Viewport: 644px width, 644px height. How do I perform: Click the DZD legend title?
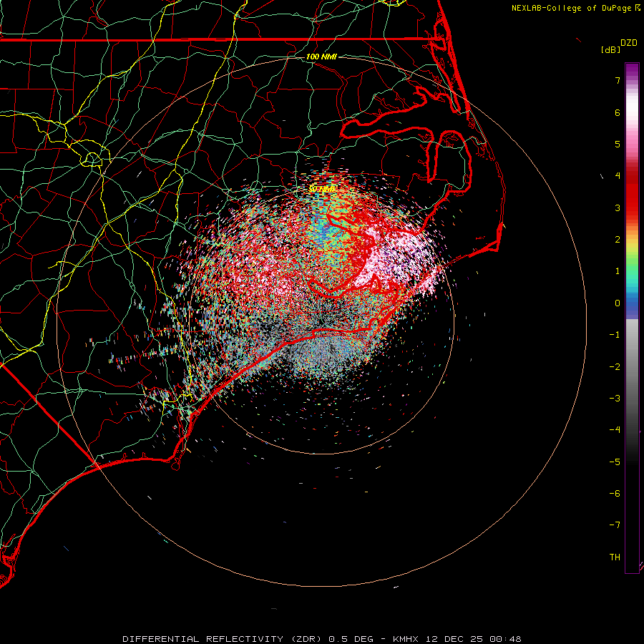(x=629, y=43)
